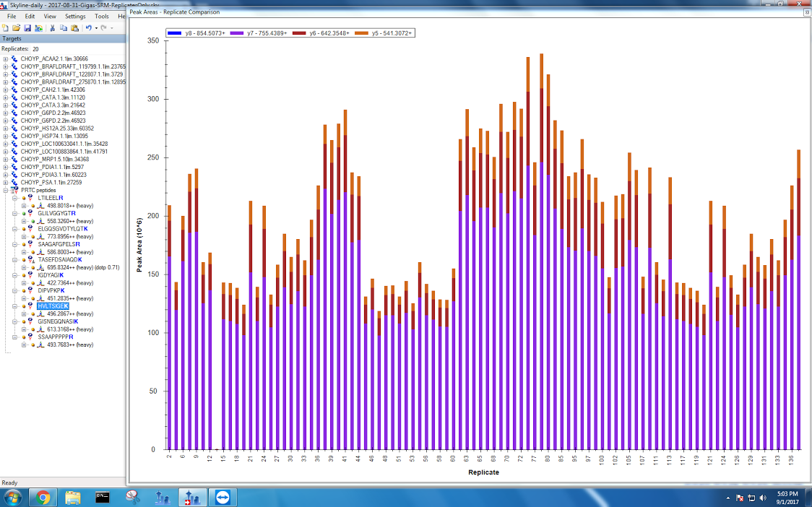Select the CHOYP_HSP74.1.1|m.13095 protein
The height and width of the screenshot is (507, 812).
pos(54,136)
